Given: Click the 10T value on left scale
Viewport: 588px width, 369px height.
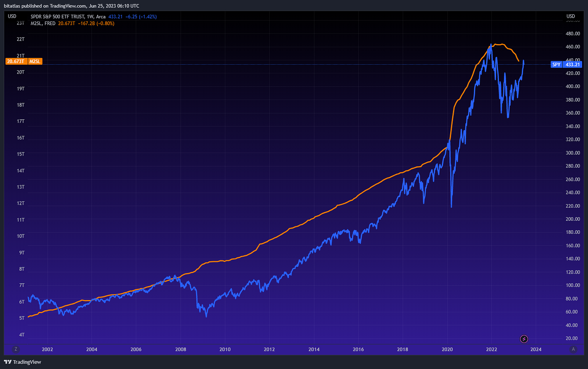Looking at the screenshot, I should 21,236.
